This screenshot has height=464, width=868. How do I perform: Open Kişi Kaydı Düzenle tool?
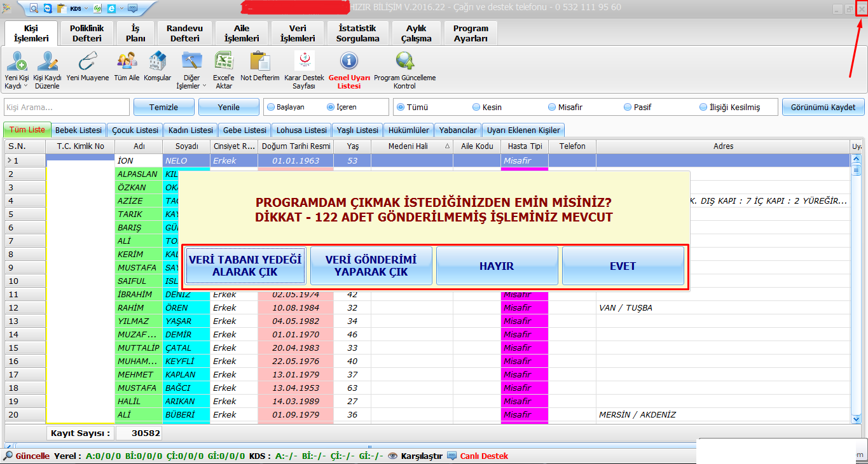47,62
